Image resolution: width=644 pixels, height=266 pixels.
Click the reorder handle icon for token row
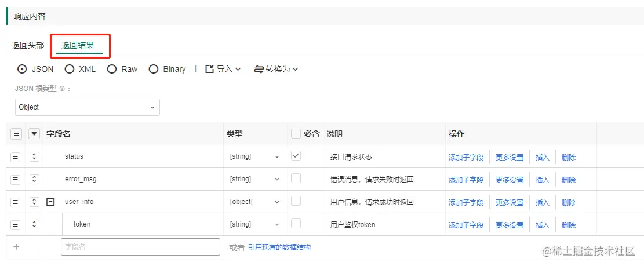tap(16, 224)
